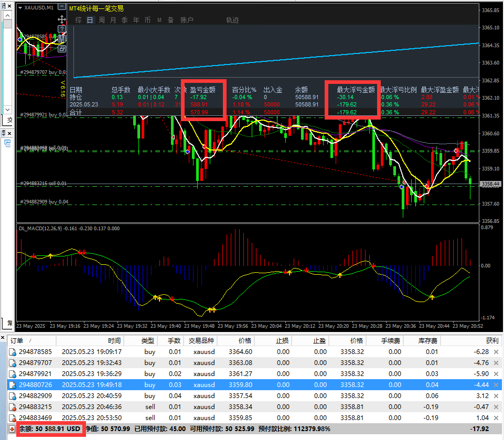Screen dimensions: 504x440
Task: Click order icon for 294880726
Action: [13, 385]
